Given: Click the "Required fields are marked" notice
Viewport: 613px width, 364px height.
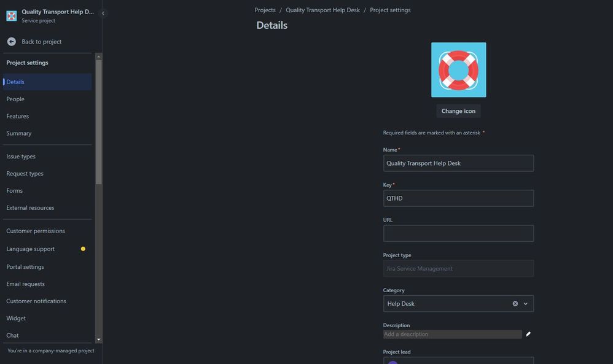Looking at the screenshot, I should click(x=434, y=133).
